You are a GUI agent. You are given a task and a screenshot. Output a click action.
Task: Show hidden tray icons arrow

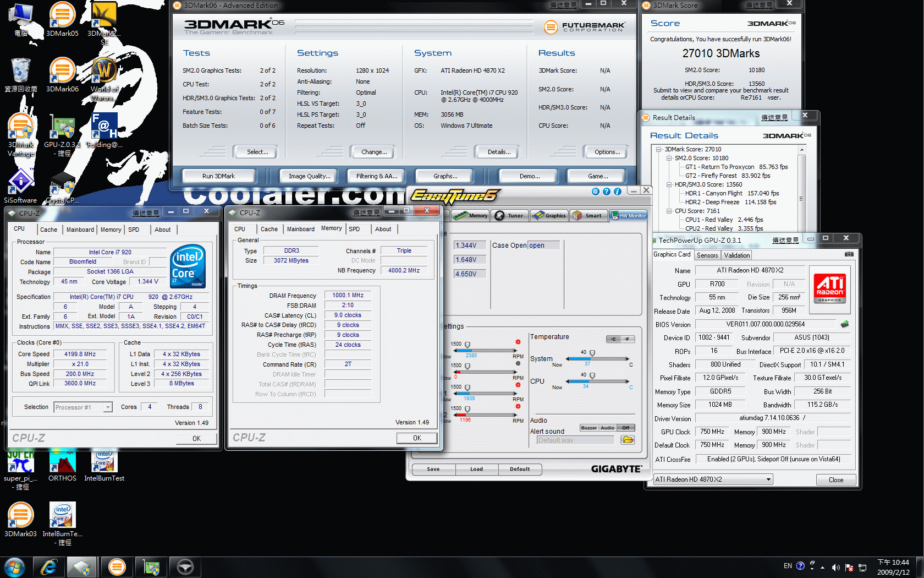[822, 568]
